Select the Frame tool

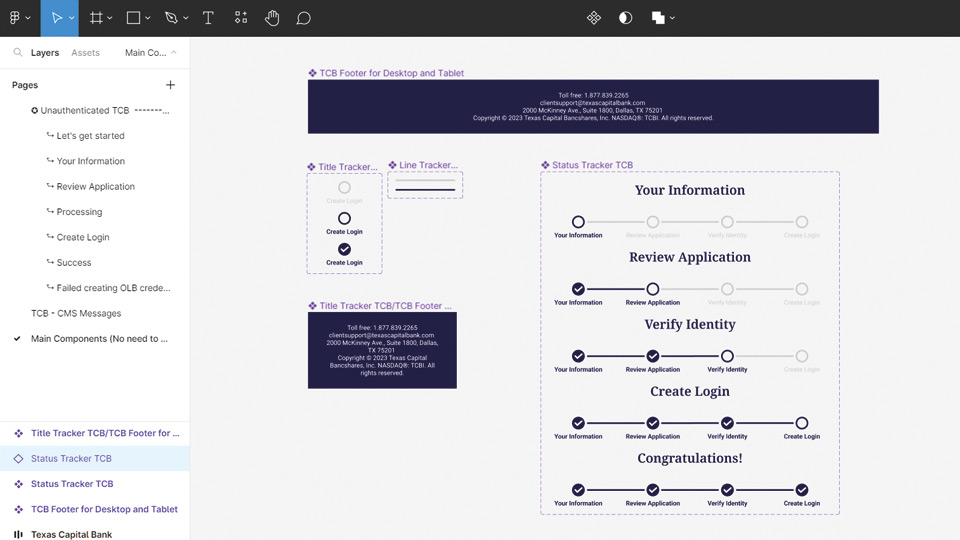tap(96, 18)
